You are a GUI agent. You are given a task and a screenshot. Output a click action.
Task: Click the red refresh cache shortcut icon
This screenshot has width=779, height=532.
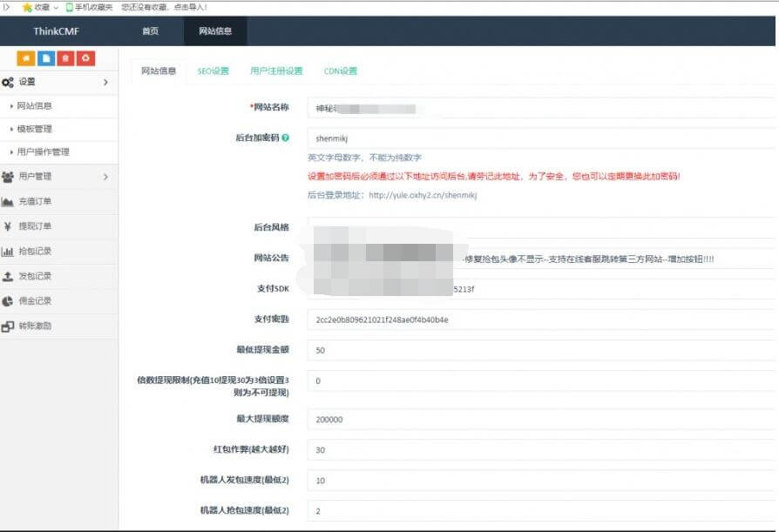pos(85,58)
